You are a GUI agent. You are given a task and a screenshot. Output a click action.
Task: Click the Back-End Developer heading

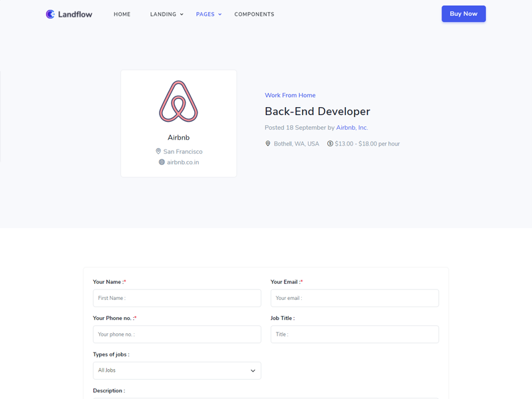[317, 111]
